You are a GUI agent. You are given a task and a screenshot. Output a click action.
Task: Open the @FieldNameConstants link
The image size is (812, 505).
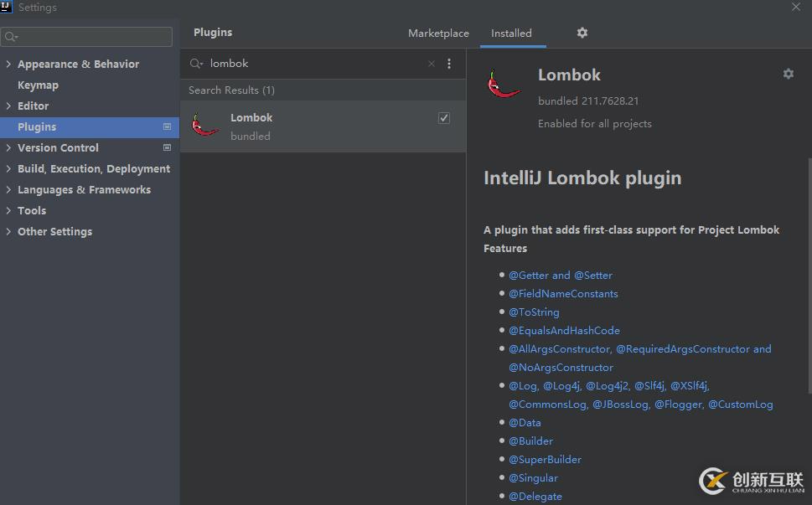563,293
